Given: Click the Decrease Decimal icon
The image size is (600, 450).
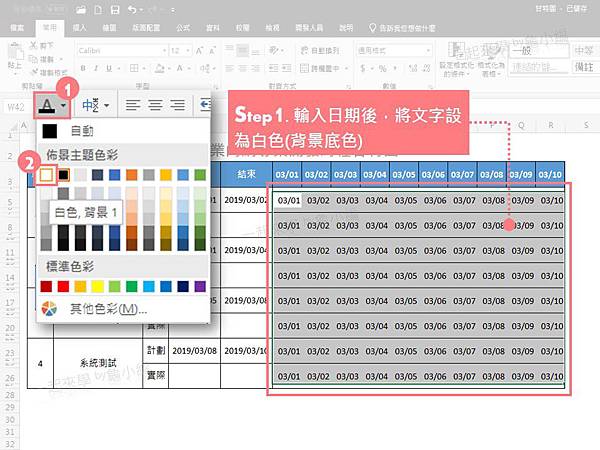Looking at the screenshot, I should tap(426, 68).
